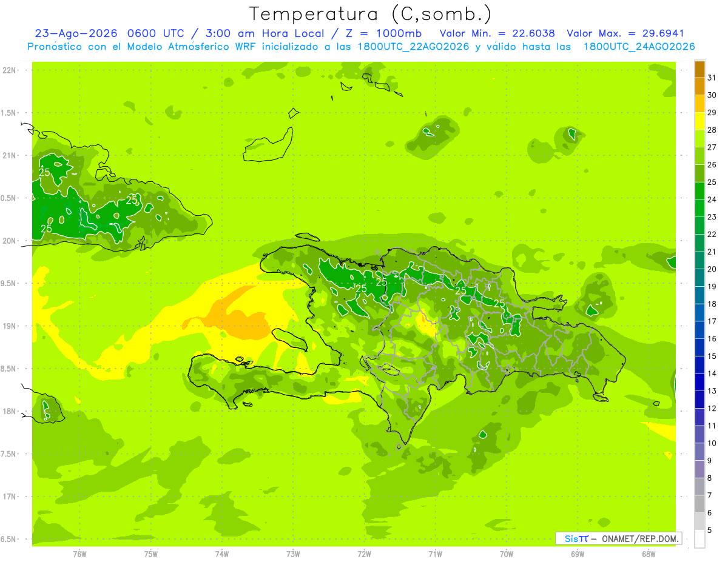The image size is (728, 562).
Task: Click the "20N" latitude label
Action: tap(10, 241)
